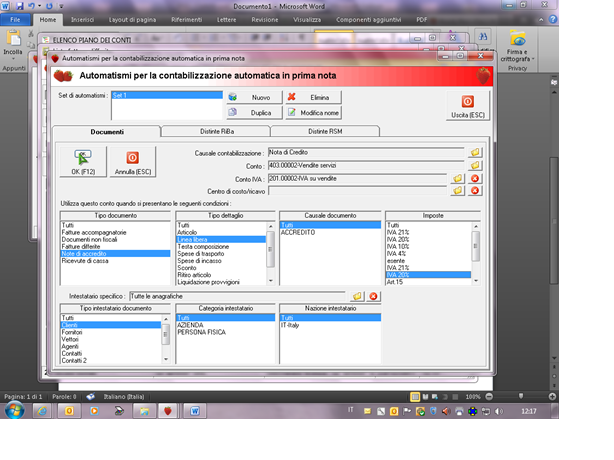Open Internet Explorer from taskbar
The width and height of the screenshot is (614, 460).
pos(42,411)
